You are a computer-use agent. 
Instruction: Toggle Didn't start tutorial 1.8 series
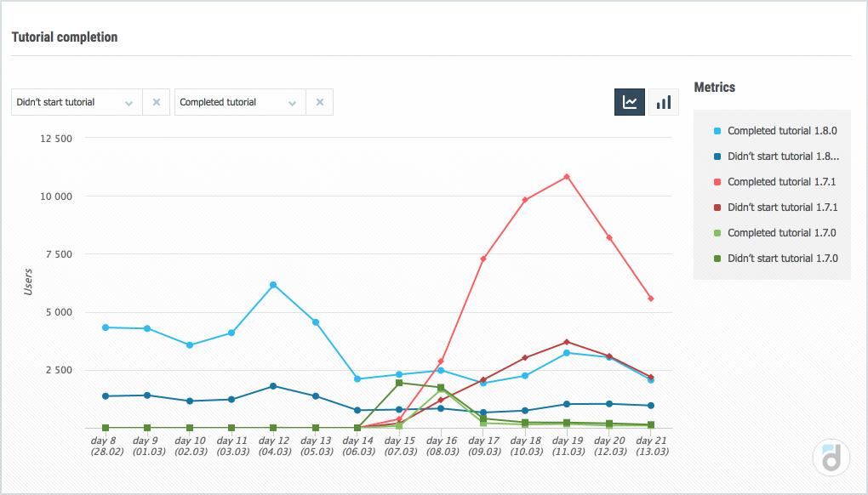click(x=783, y=156)
